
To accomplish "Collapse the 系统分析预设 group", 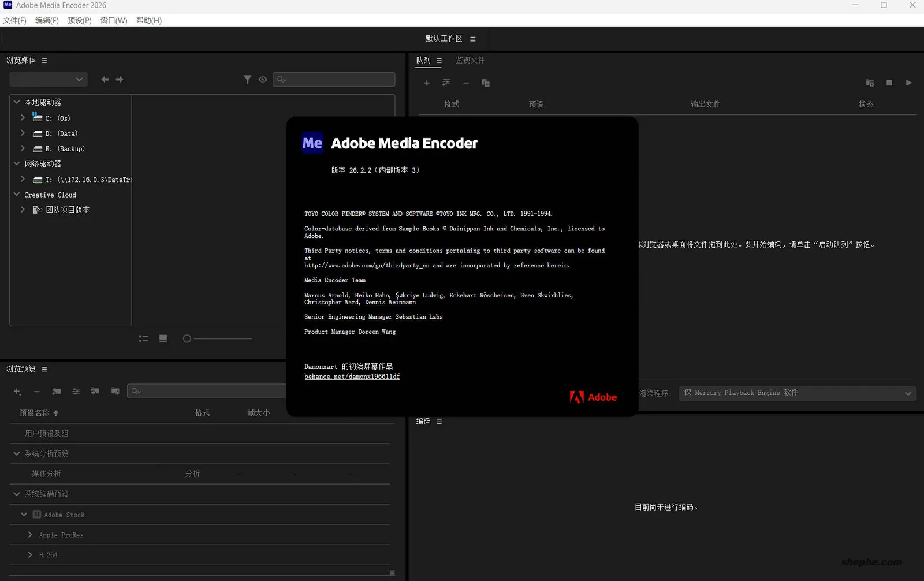I will coord(17,454).
